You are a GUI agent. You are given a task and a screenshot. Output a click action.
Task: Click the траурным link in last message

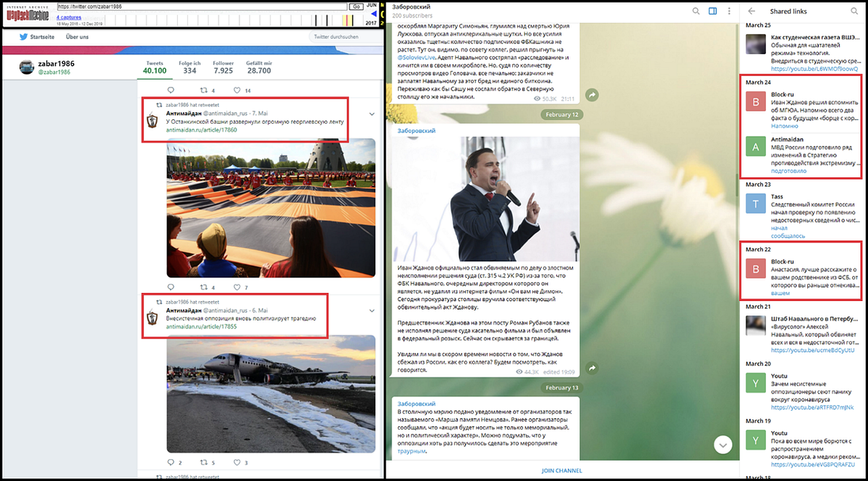coord(412,451)
